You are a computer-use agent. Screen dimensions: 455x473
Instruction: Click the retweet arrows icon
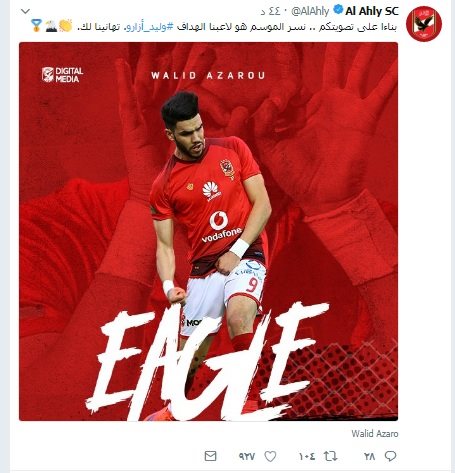(x=331, y=456)
